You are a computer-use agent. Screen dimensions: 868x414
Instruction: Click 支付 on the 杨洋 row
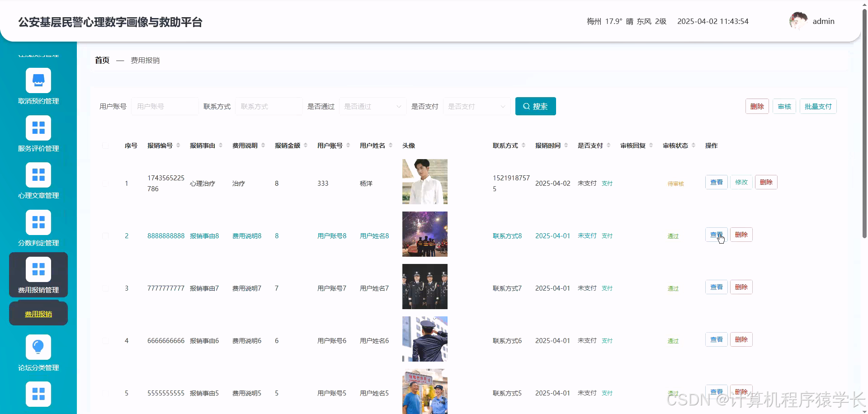[x=607, y=183]
